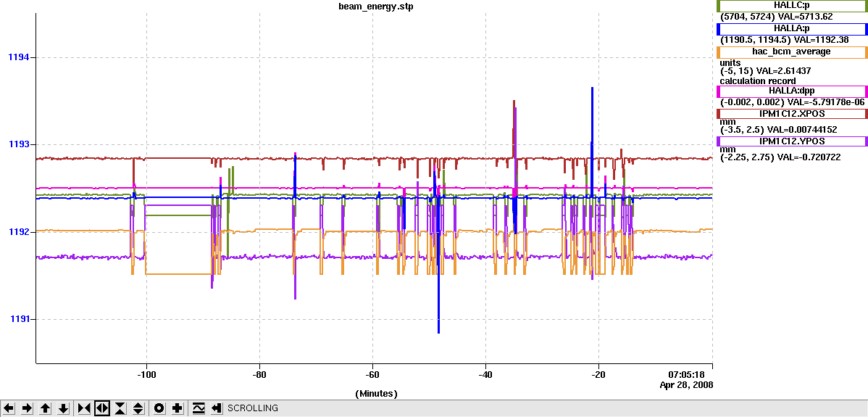This screenshot has height=417, width=868.
Task: Pan the plot right with the right-arrow button
Action: point(27,408)
